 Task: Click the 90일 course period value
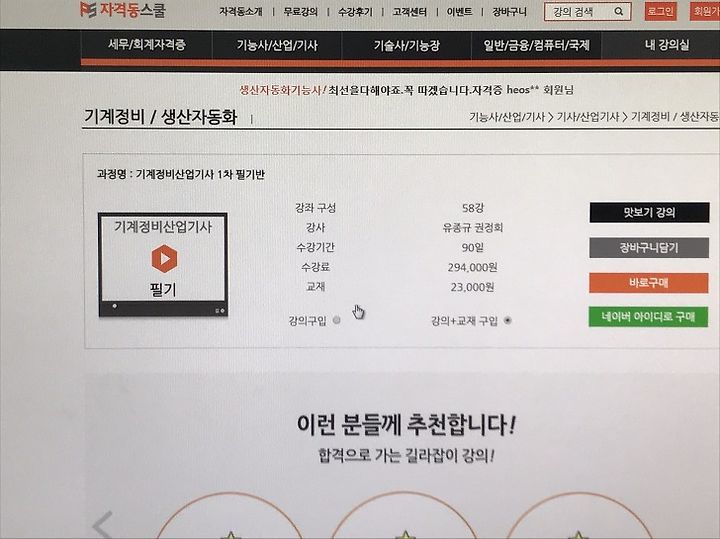point(473,247)
